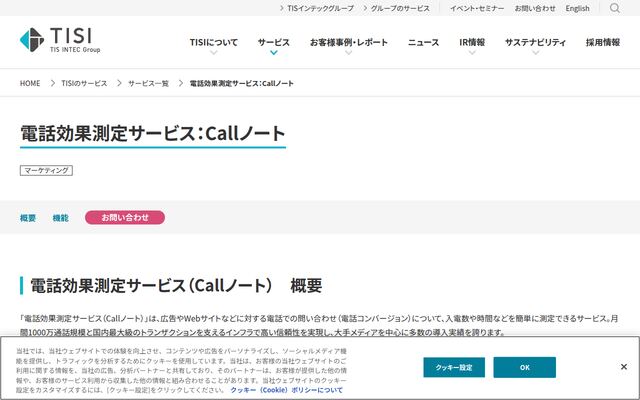This screenshot has height=400, width=640.
Task: Open お問い合わせ in the top bar
Action: [535, 8]
